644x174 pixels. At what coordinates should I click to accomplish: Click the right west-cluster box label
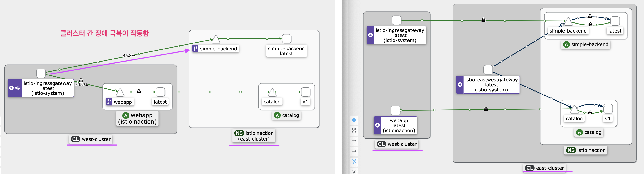397,144
